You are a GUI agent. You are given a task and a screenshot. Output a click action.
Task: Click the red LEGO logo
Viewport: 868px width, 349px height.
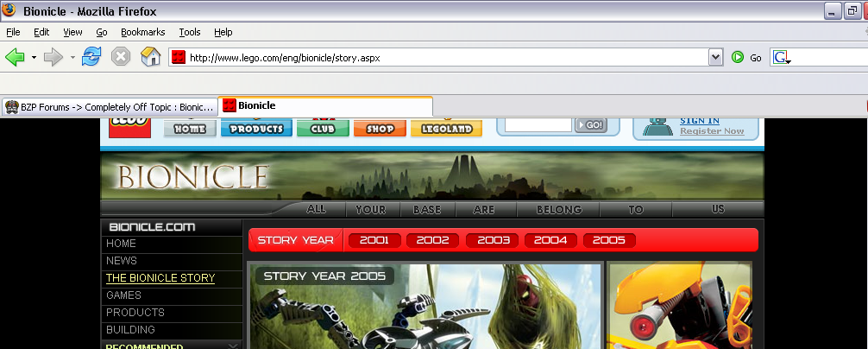click(x=129, y=128)
